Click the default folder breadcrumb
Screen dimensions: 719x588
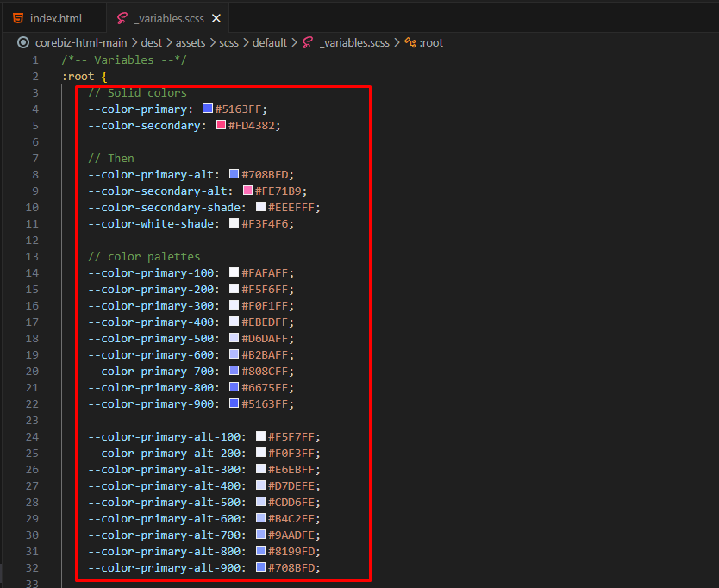coord(270,42)
